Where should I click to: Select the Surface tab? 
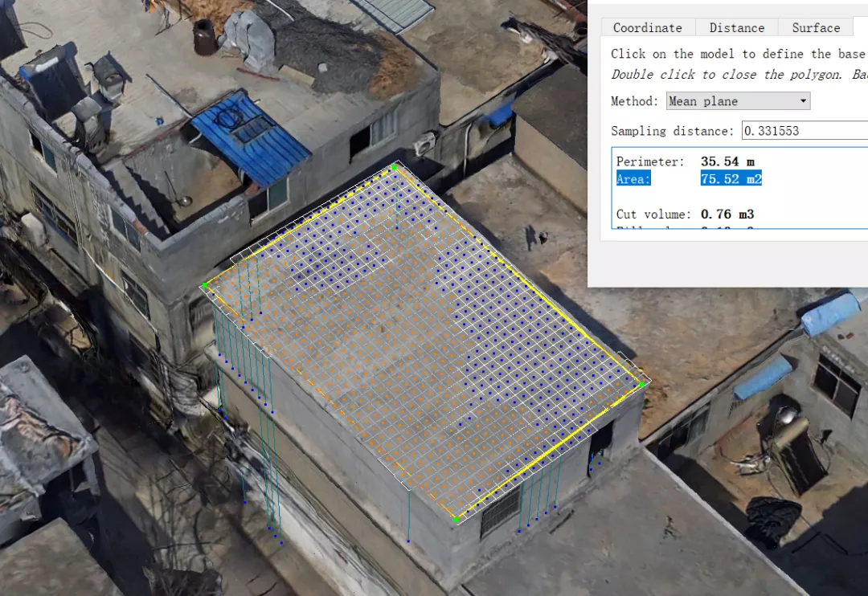815,27
